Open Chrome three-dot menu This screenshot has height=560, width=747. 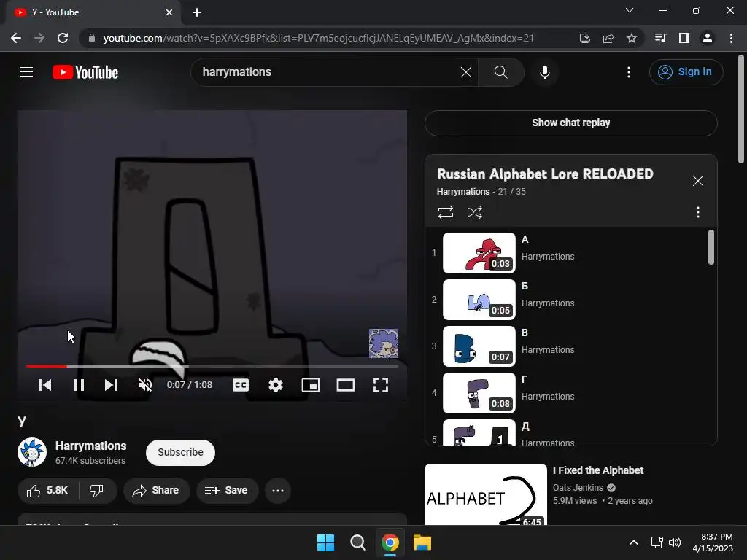tap(731, 38)
